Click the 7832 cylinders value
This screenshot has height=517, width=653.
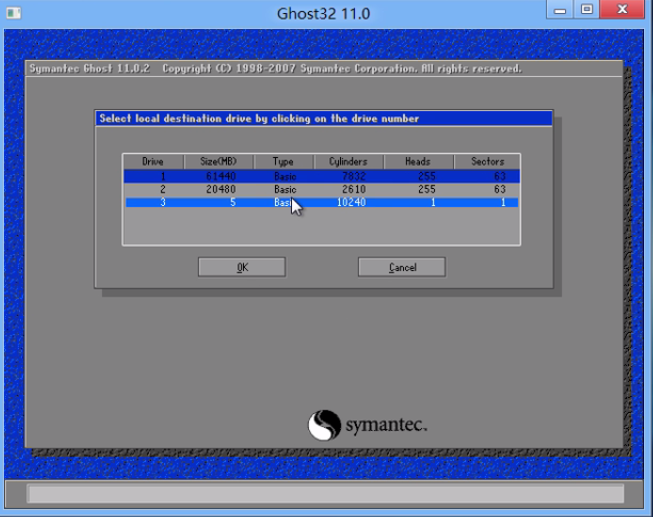pyautogui.click(x=354, y=176)
